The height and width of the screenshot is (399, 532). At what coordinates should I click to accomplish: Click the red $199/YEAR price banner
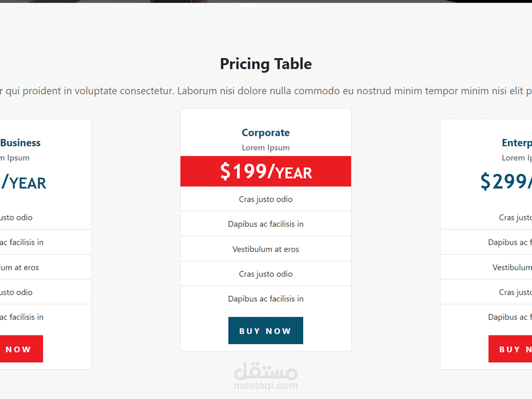pos(265,171)
